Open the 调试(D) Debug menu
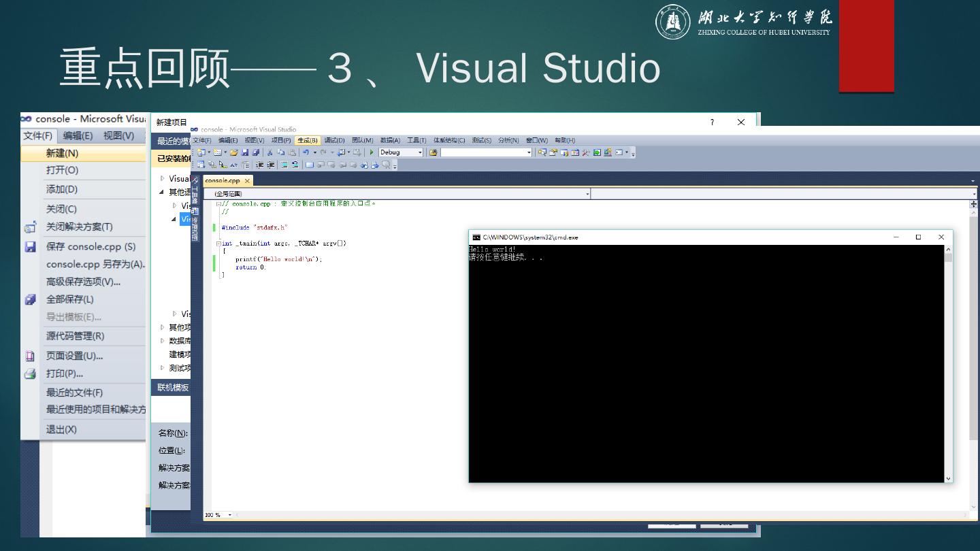Image resolution: width=980 pixels, height=551 pixels. pyautogui.click(x=334, y=140)
